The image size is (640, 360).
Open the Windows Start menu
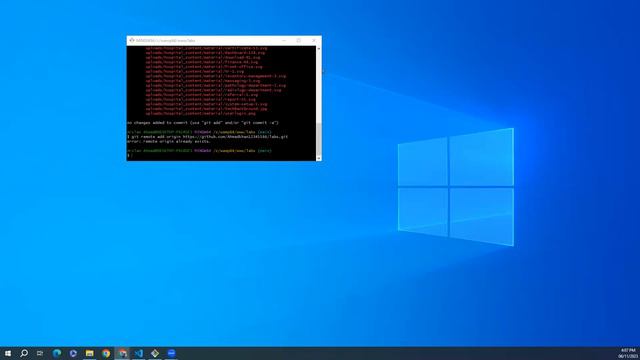(8, 353)
